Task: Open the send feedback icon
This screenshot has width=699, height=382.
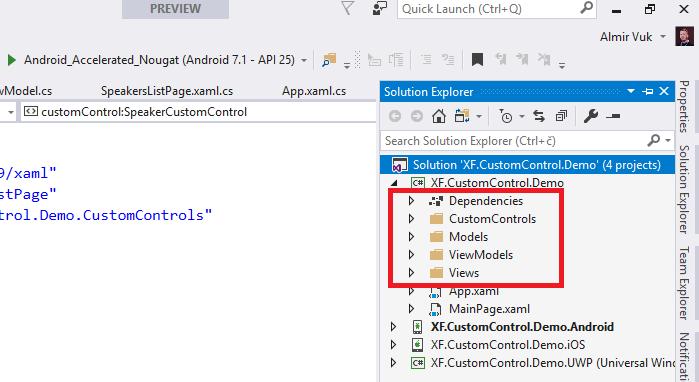Action: [x=379, y=8]
